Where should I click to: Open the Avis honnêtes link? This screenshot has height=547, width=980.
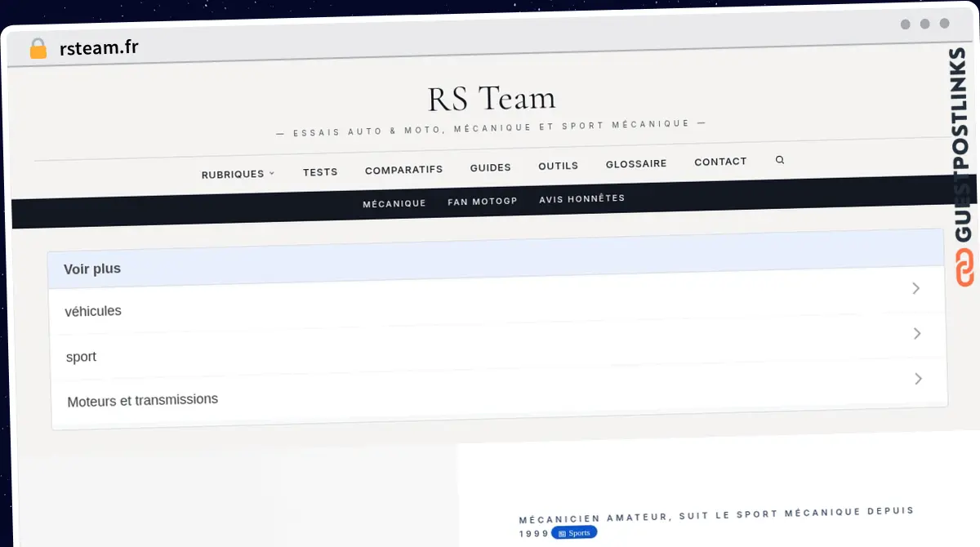click(582, 198)
